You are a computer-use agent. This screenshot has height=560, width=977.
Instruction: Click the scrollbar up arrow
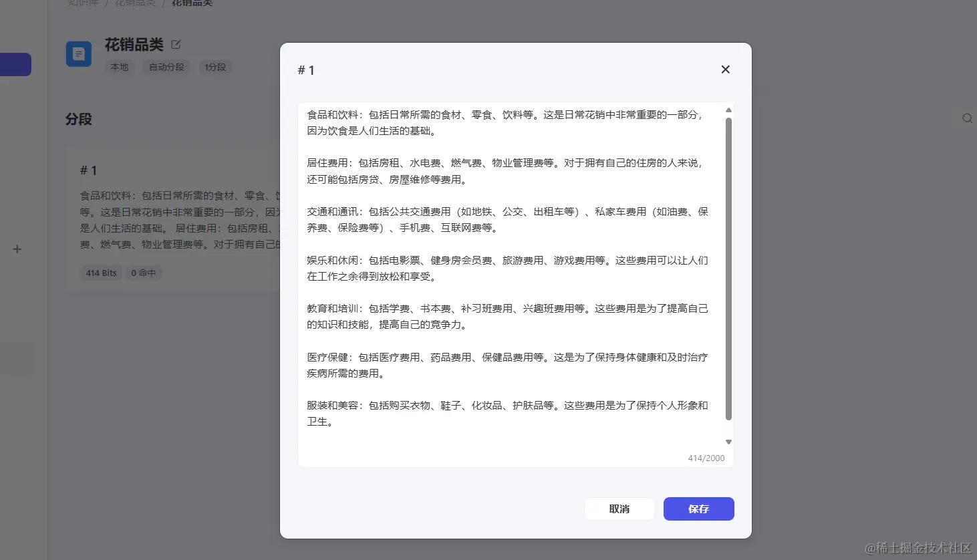pyautogui.click(x=728, y=110)
